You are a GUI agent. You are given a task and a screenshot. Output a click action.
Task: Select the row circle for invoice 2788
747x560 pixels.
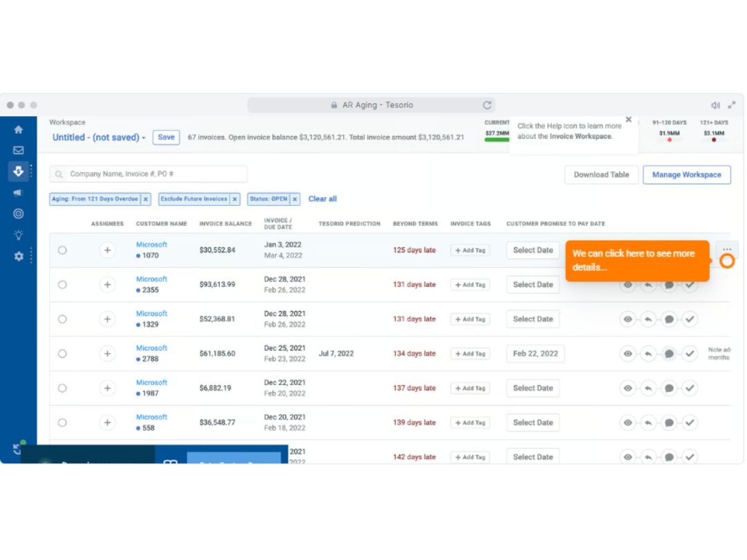click(62, 353)
